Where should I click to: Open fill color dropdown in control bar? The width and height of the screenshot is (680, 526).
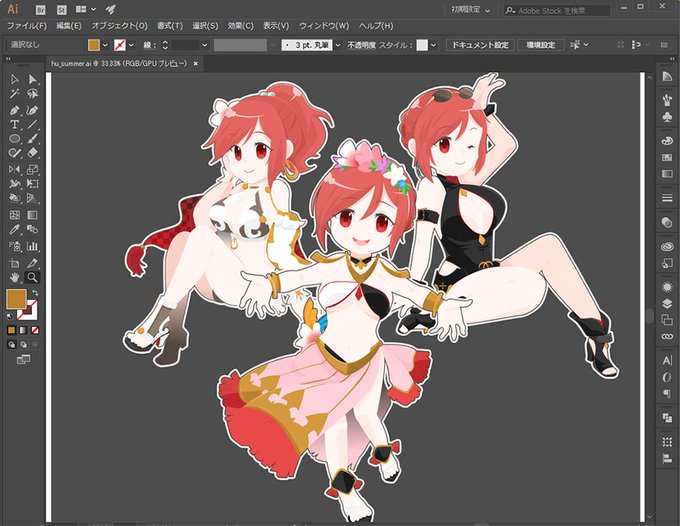pyautogui.click(x=105, y=45)
